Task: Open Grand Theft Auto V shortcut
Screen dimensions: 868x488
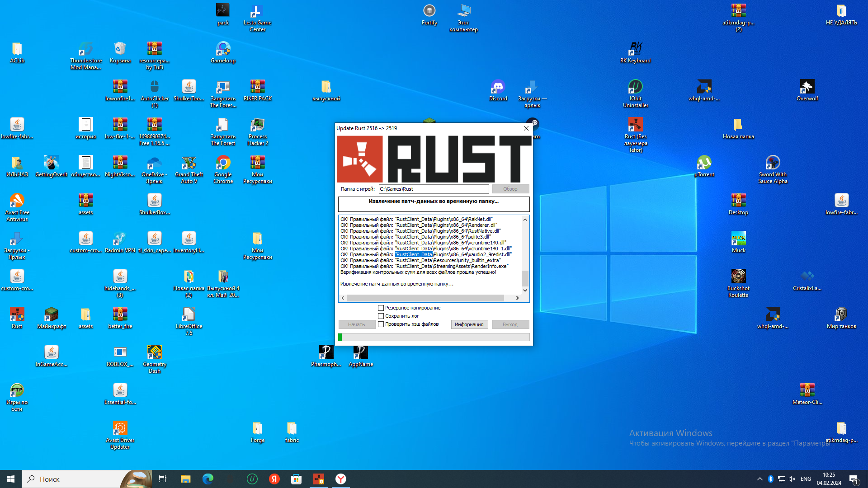Action: pyautogui.click(x=189, y=170)
